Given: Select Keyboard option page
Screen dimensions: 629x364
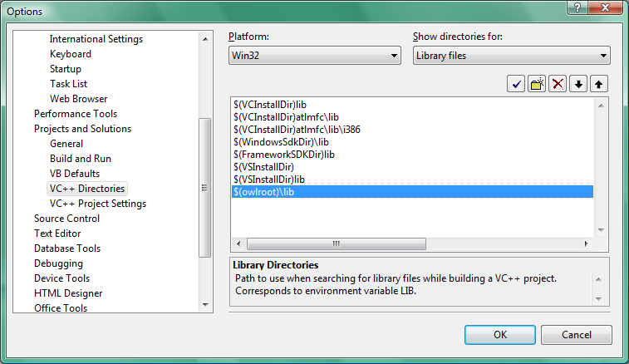Looking at the screenshot, I should point(71,54).
